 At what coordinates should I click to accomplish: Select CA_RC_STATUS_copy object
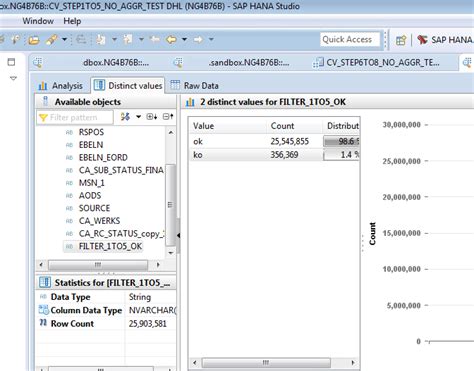click(x=121, y=234)
